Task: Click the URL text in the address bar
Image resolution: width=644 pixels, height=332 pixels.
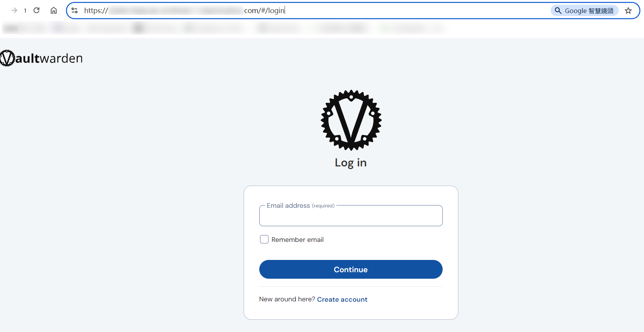Action: [184, 11]
